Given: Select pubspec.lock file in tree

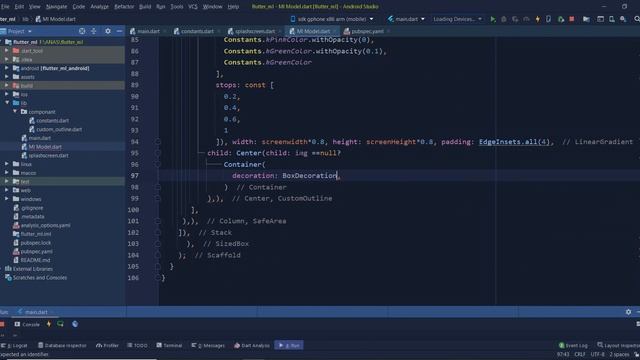Looking at the screenshot, I should pos(36,242).
